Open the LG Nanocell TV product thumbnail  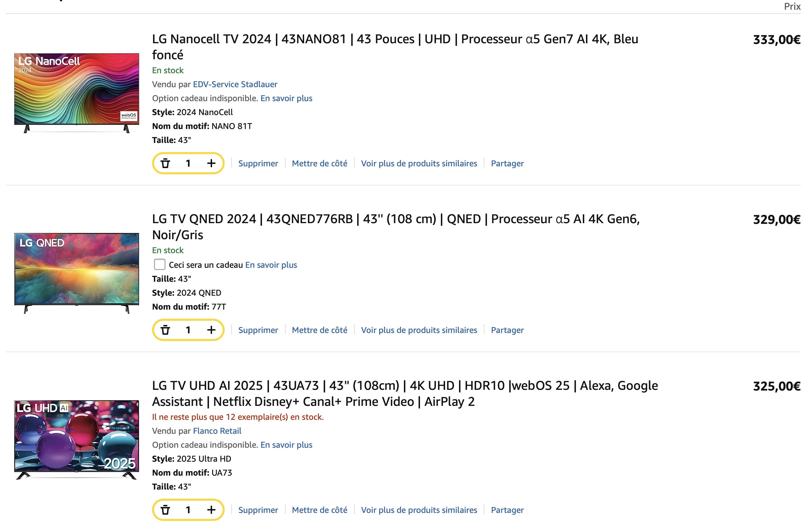click(77, 93)
